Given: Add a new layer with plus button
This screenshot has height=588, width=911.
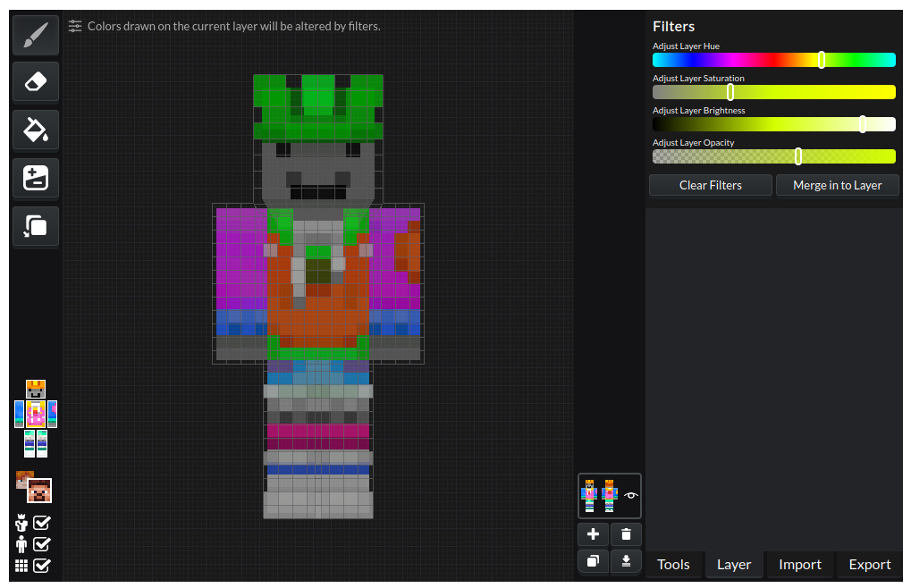Looking at the screenshot, I should coord(593,534).
